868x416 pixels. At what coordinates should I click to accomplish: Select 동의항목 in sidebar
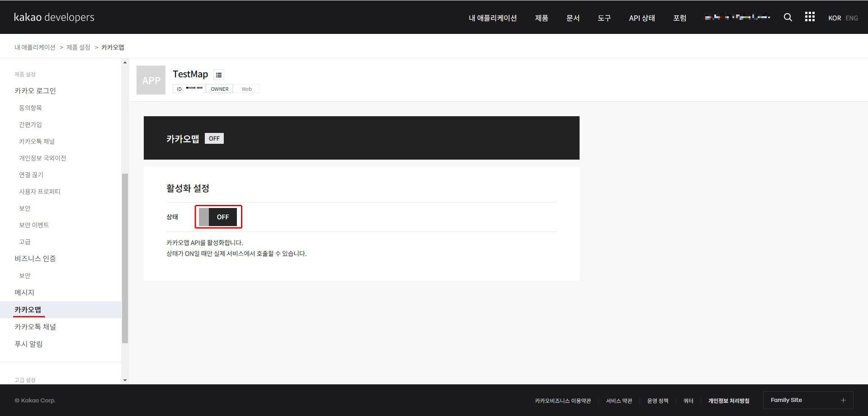click(x=30, y=108)
